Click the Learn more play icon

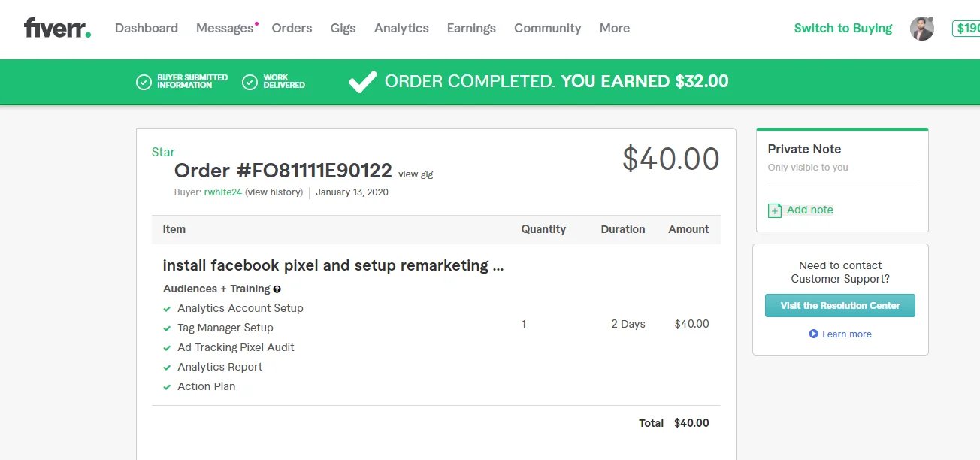[813, 334]
